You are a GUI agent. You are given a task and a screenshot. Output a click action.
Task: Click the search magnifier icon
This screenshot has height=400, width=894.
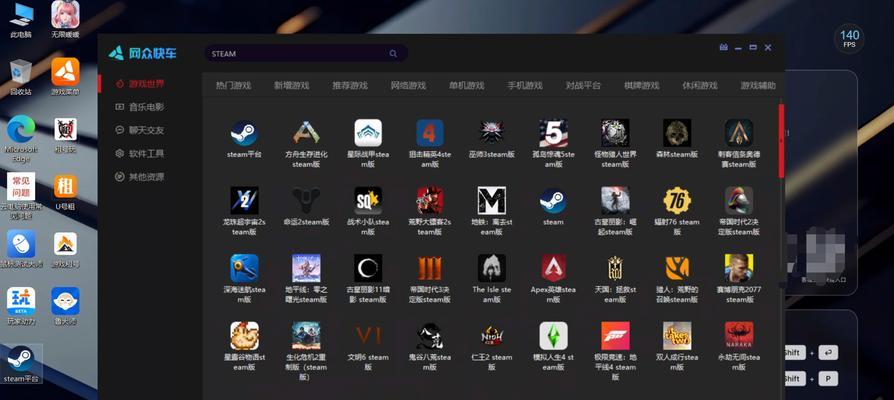pos(394,53)
